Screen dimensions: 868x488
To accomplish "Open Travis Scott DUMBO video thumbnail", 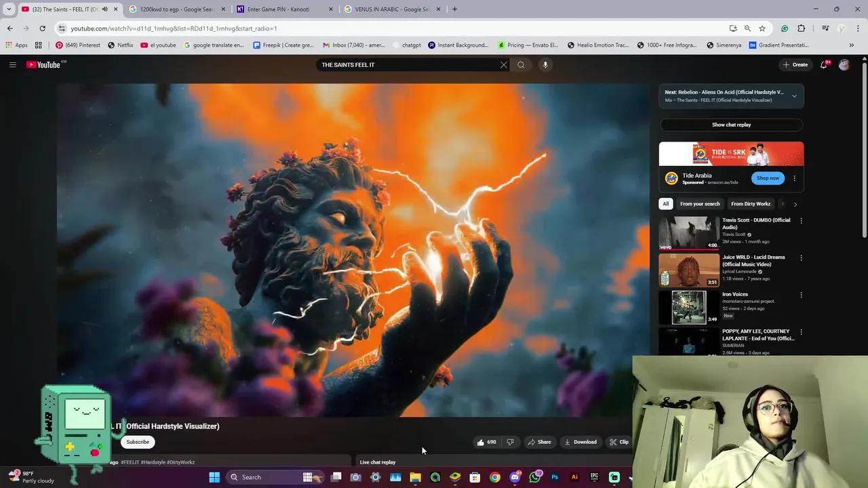I will coord(689,233).
